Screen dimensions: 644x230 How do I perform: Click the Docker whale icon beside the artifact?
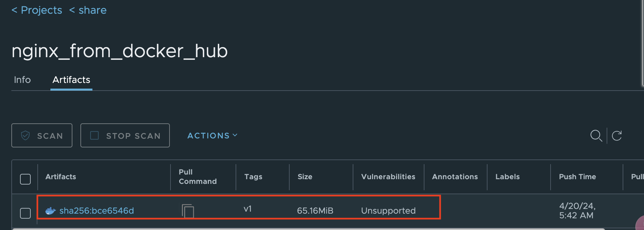(50, 211)
